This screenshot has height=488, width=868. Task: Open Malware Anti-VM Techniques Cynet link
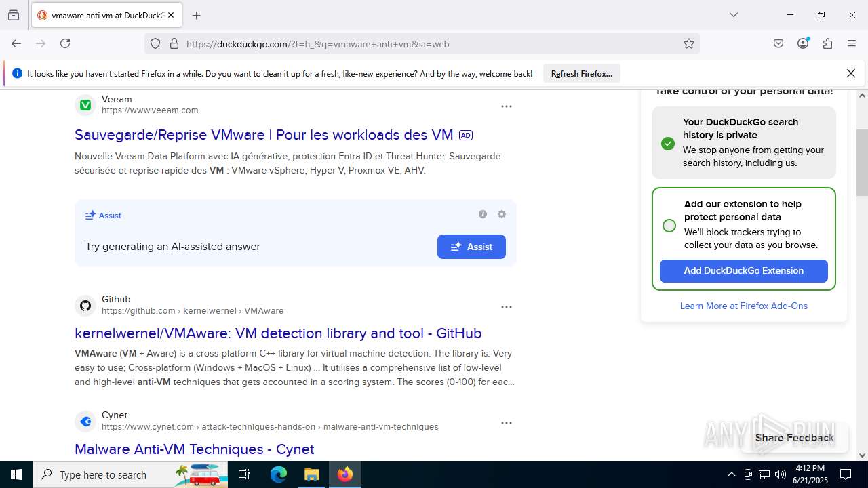pyautogui.click(x=194, y=449)
